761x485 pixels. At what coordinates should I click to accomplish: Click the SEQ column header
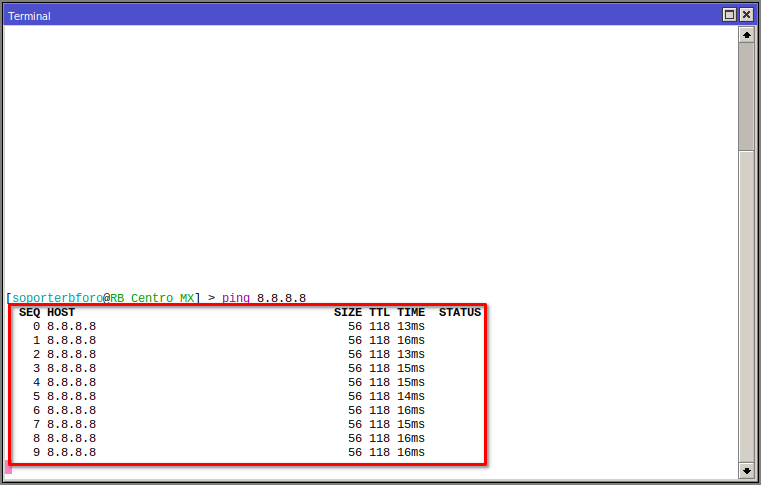point(30,313)
